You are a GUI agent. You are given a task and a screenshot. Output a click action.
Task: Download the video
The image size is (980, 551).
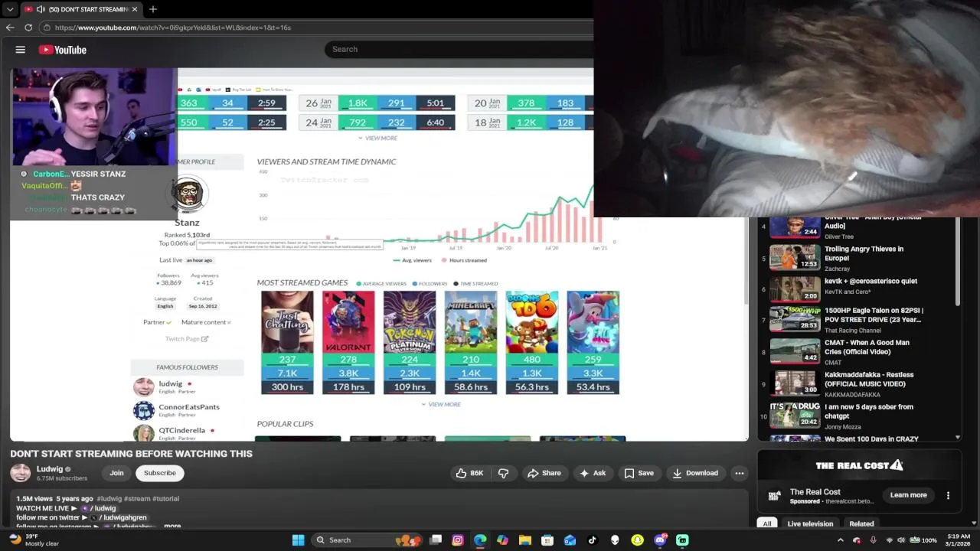pyautogui.click(x=695, y=473)
